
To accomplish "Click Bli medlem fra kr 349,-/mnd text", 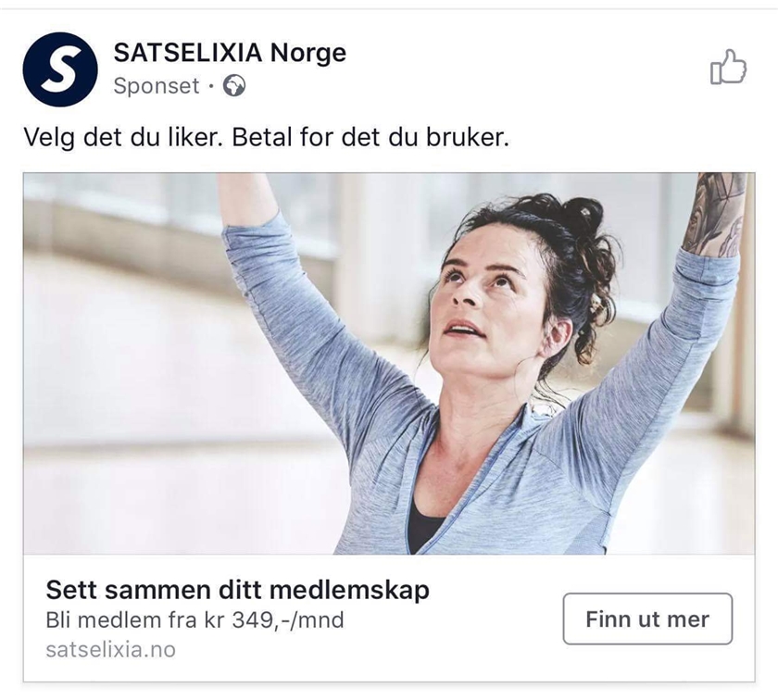I will coord(194,620).
